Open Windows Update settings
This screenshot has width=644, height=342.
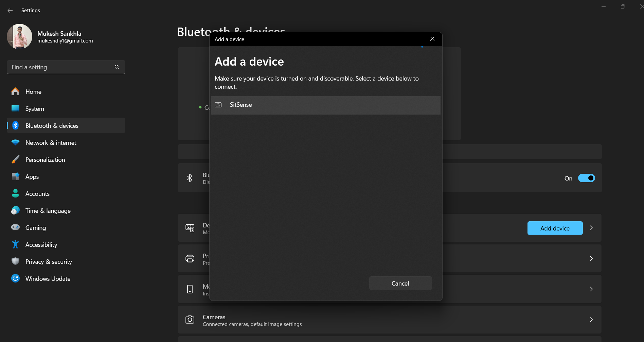pos(66,278)
